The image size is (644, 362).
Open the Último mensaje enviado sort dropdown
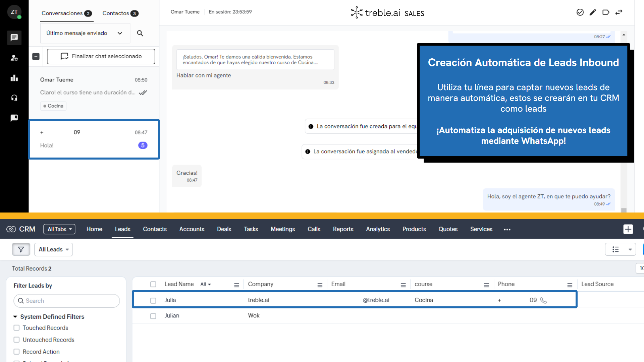(x=85, y=33)
